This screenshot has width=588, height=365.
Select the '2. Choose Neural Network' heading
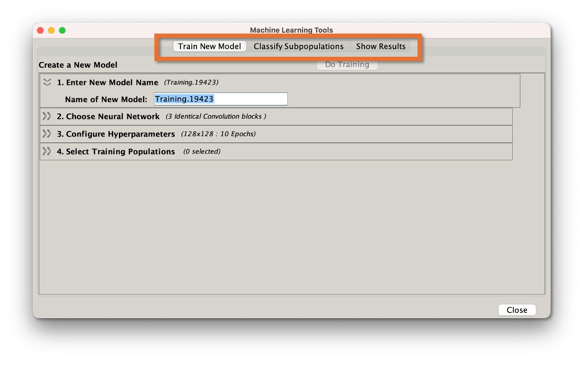click(108, 116)
